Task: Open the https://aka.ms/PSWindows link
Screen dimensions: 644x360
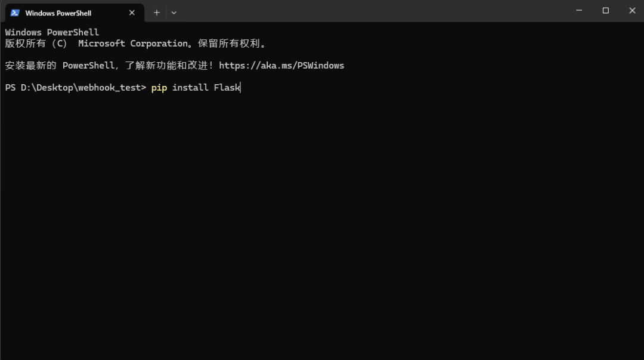Action: (281, 66)
